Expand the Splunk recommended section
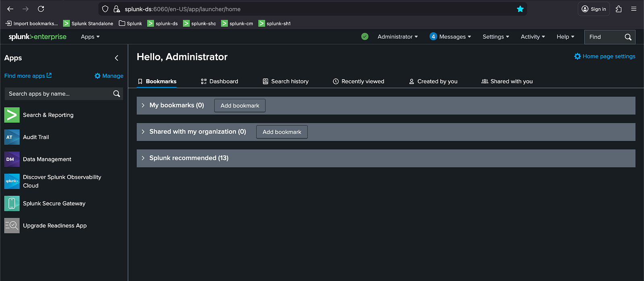Image resolution: width=644 pixels, height=281 pixels. [143, 158]
